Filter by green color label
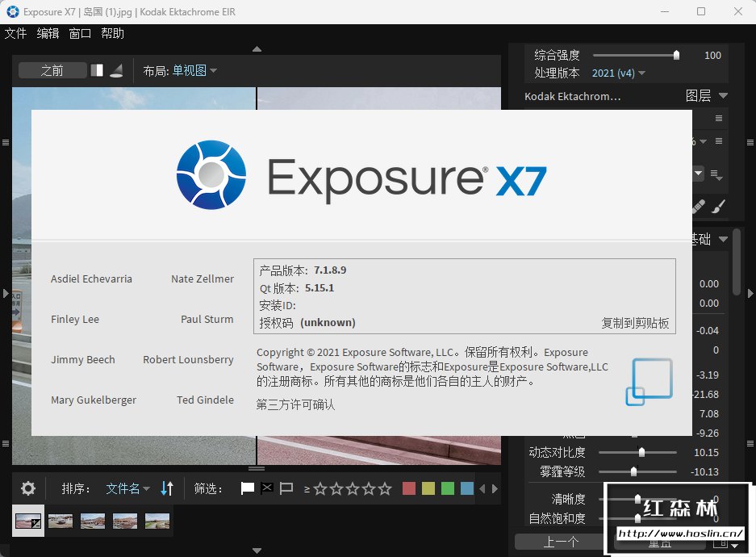 pos(448,488)
